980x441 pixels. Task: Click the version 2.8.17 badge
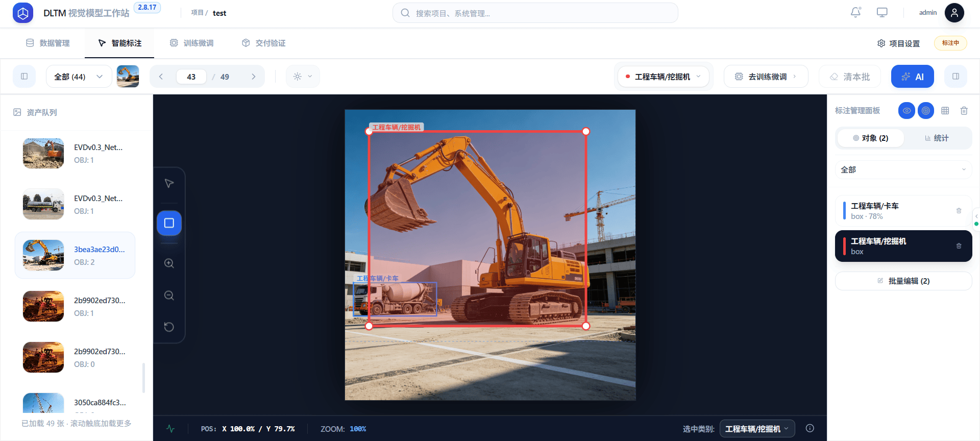click(147, 7)
